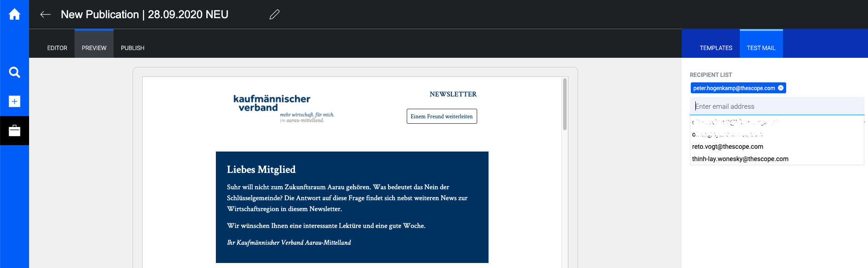Click the kaufmännischer verband logo
Image resolution: width=868 pixels, height=268 pixels.
284,109
